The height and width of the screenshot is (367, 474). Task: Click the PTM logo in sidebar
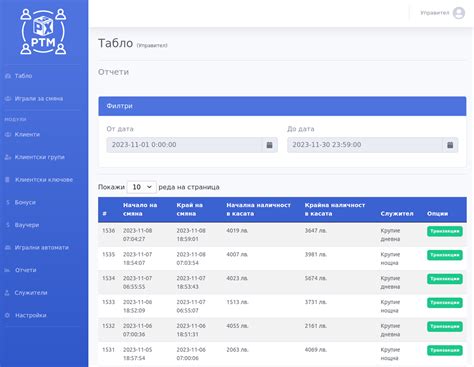pos(43,31)
